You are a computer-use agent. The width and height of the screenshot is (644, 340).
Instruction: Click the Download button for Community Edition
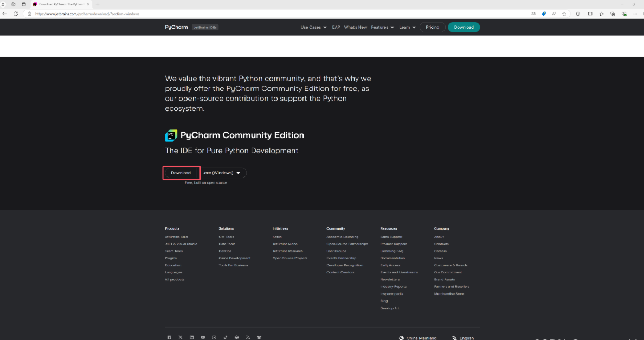(x=181, y=173)
